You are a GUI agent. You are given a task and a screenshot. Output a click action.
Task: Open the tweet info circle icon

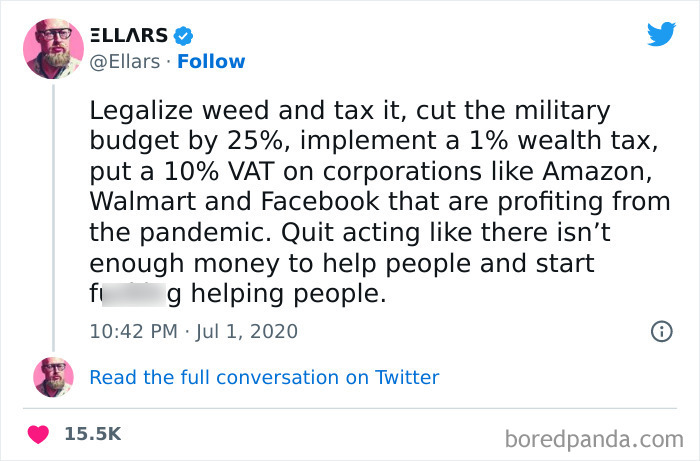click(662, 332)
